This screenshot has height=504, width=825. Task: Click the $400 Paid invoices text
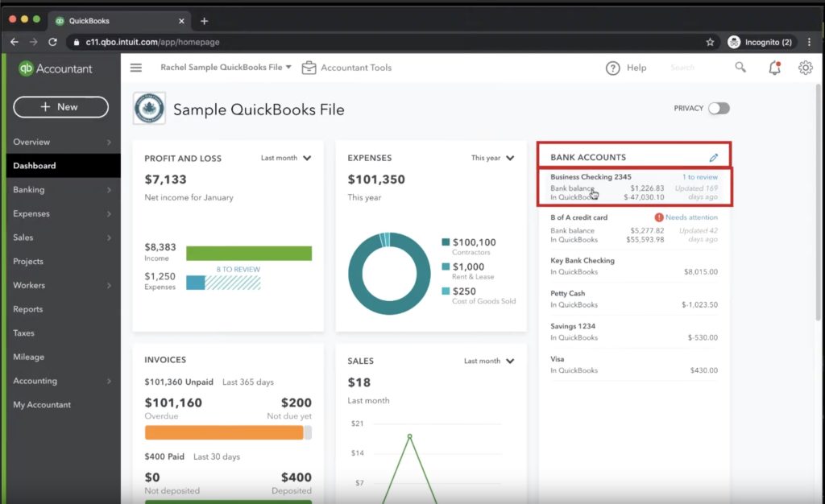164,456
